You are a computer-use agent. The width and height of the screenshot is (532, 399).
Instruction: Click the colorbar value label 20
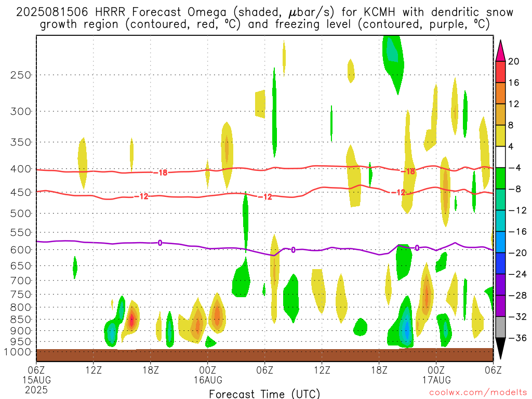click(514, 61)
